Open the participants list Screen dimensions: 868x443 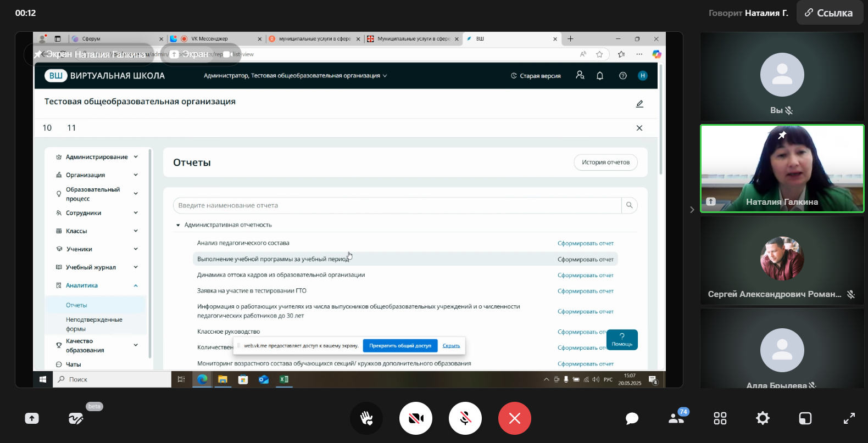676,418
